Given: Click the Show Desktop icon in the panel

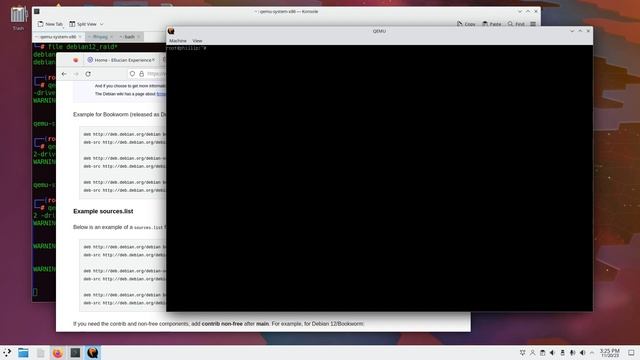Looking at the screenshot, I should [x=631, y=353].
